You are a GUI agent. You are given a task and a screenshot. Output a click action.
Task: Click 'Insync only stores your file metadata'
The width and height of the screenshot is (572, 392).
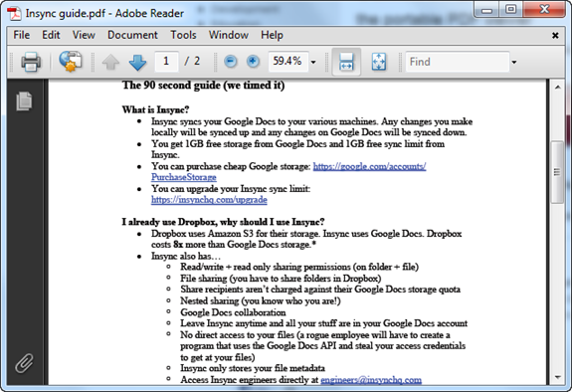[253, 368]
